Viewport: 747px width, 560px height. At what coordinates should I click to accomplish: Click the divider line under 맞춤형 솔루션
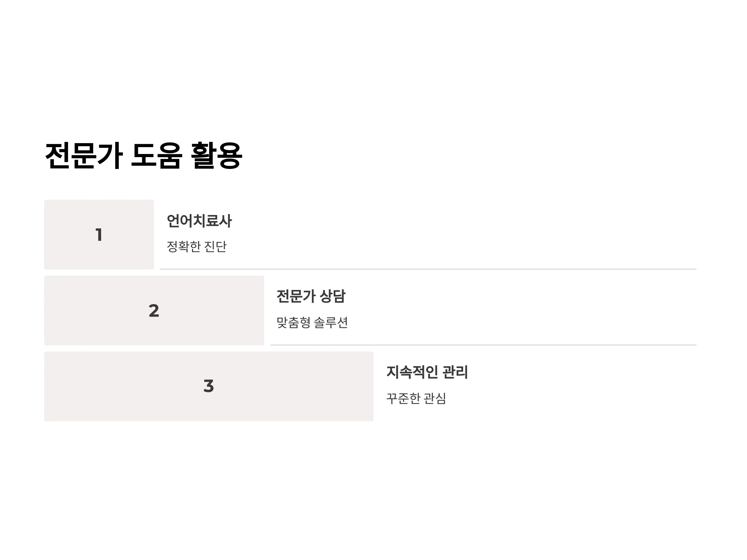483,345
